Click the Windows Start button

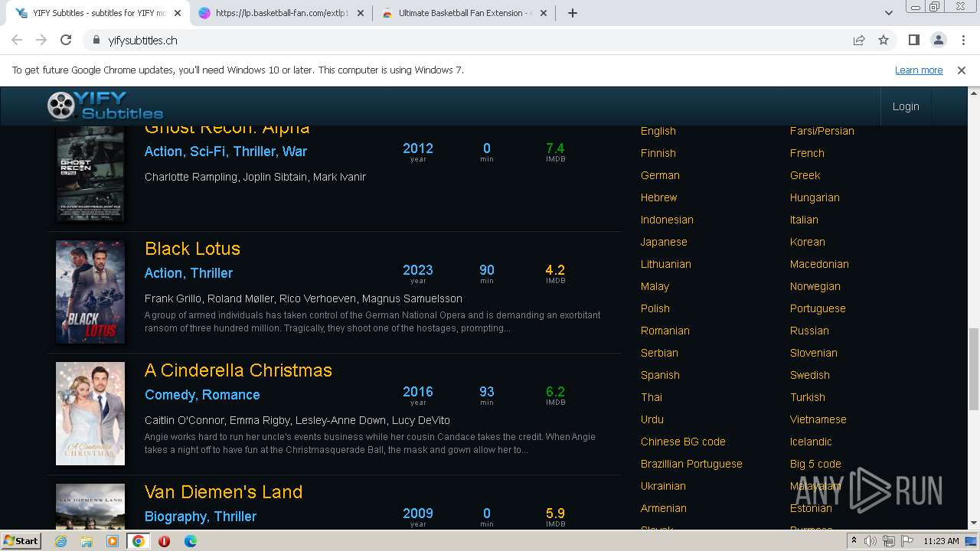coord(21,540)
